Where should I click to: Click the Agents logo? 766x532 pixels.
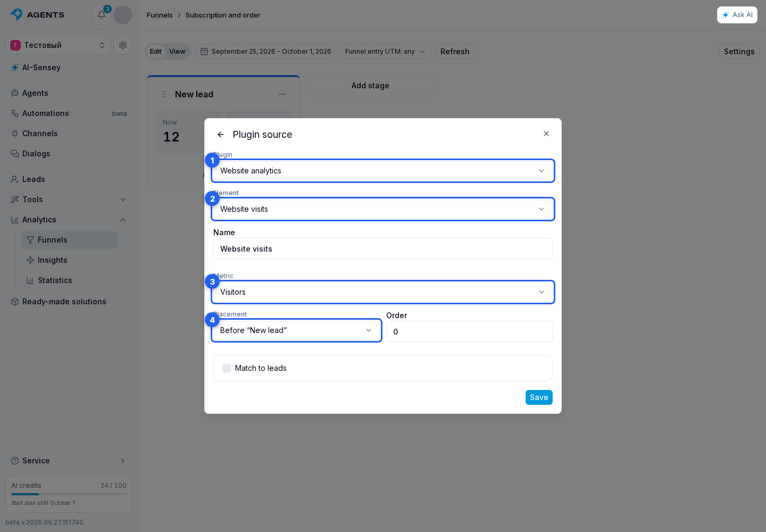pyautogui.click(x=37, y=15)
